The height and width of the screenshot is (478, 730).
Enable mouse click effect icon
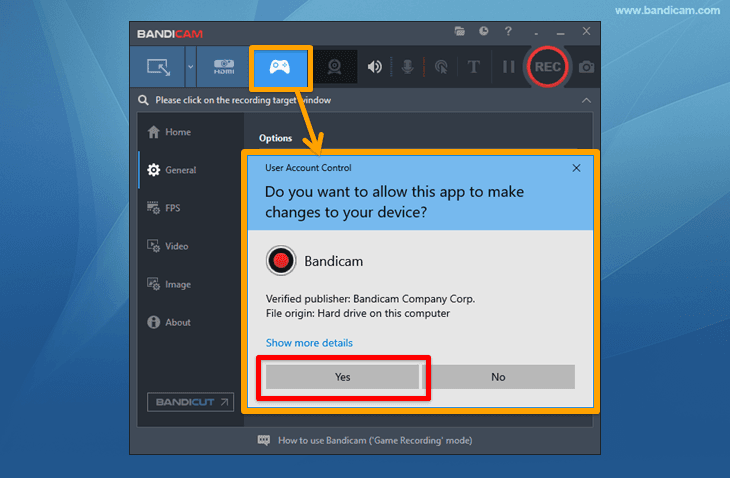pyautogui.click(x=441, y=67)
